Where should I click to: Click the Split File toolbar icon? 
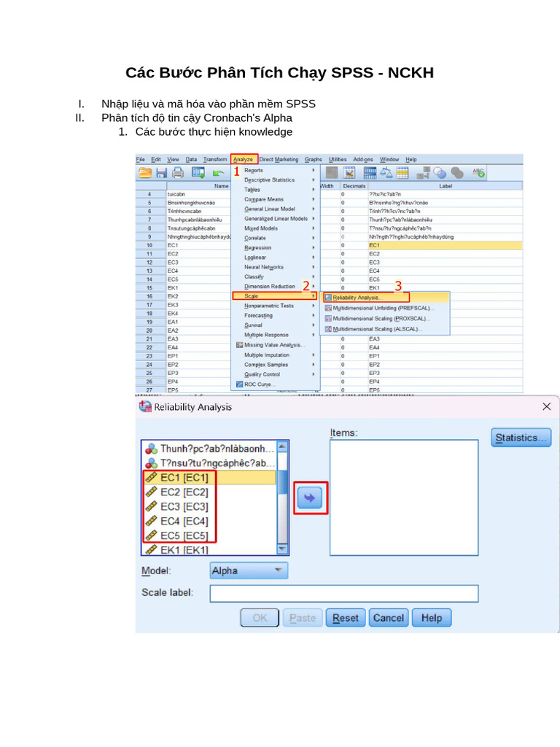pyautogui.click(x=370, y=173)
